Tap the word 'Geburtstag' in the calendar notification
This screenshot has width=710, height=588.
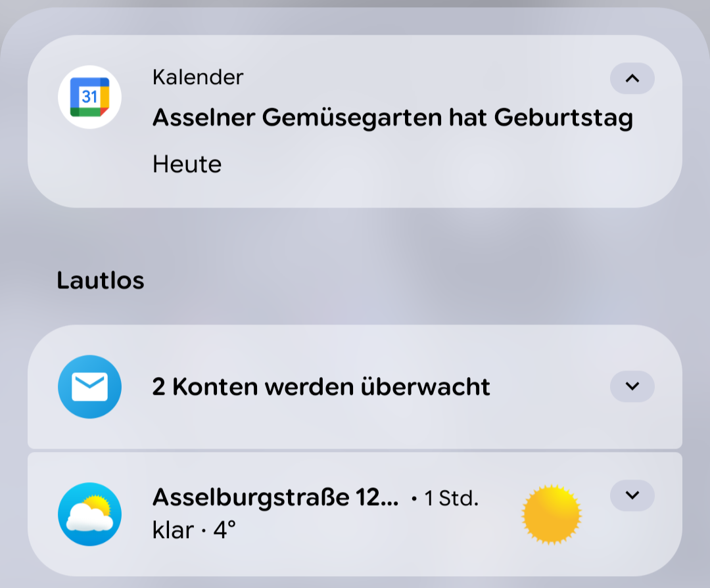coord(563,118)
